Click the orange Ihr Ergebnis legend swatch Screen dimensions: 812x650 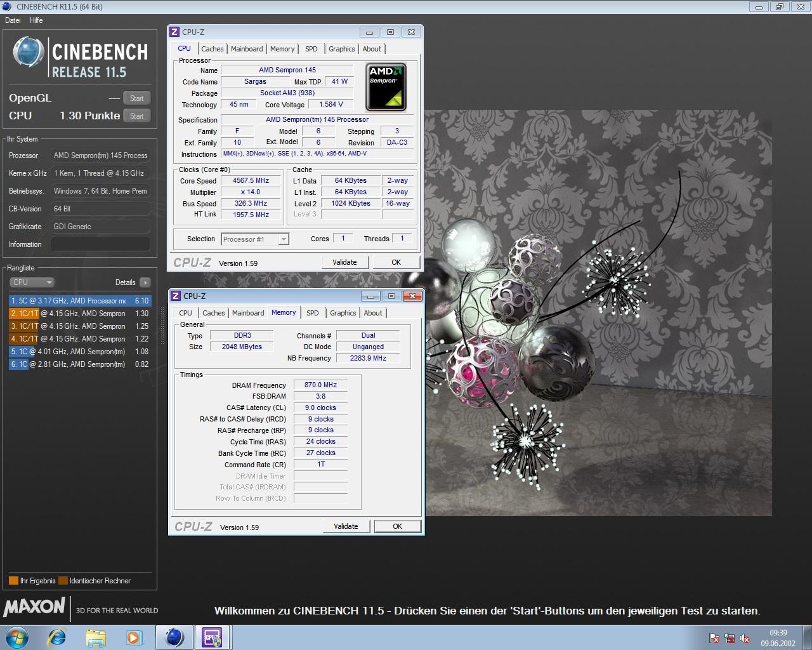pos(13,581)
